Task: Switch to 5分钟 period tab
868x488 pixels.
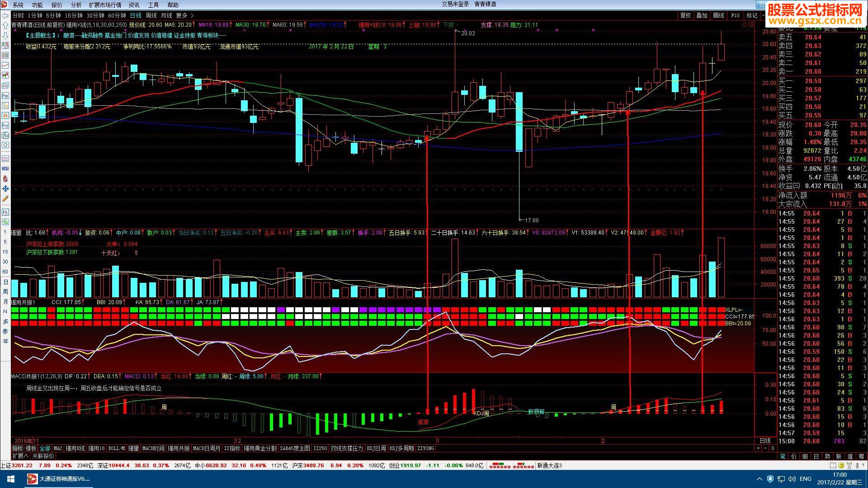Action: click(53, 15)
